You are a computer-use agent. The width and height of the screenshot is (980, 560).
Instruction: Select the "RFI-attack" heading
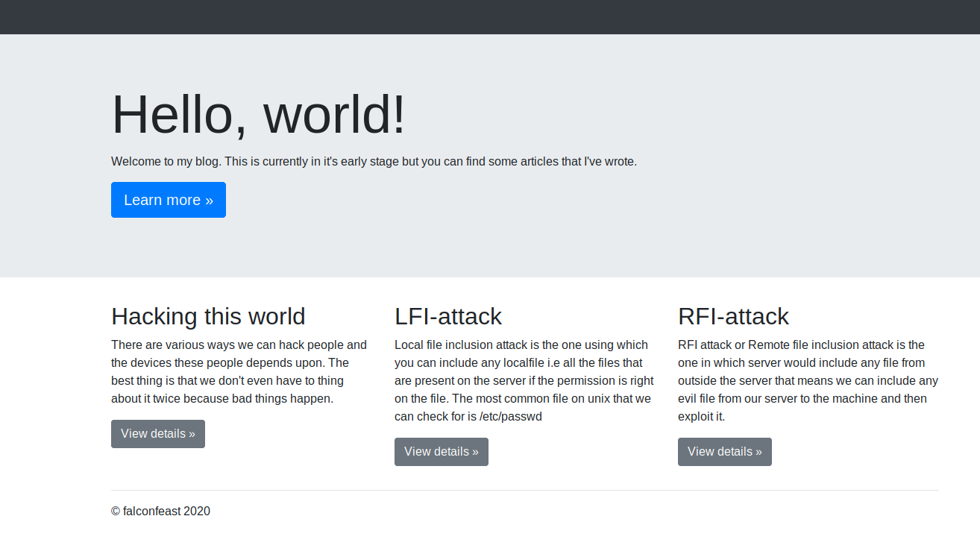pos(733,316)
